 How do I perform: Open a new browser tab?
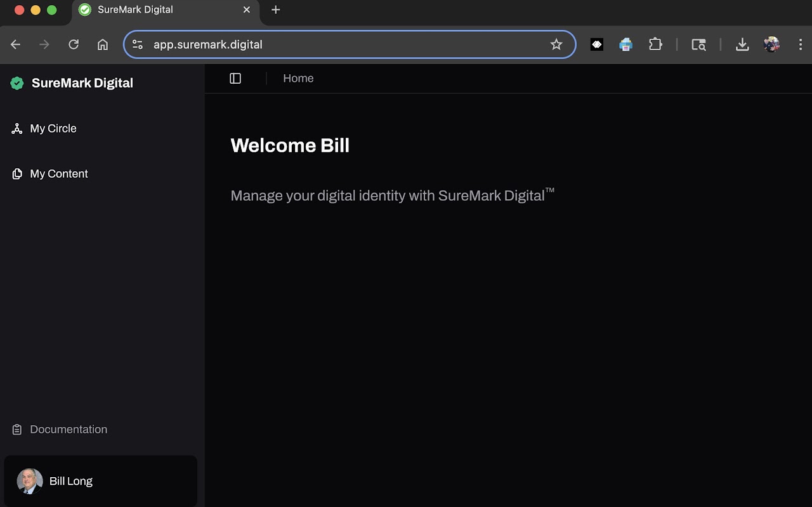point(275,10)
